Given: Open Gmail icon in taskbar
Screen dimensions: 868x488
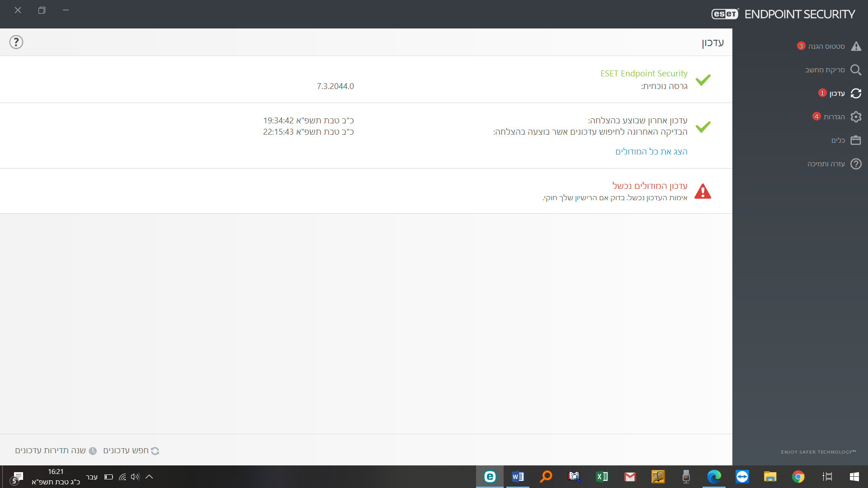Looking at the screenshot, I should click(x=630, y=477).
